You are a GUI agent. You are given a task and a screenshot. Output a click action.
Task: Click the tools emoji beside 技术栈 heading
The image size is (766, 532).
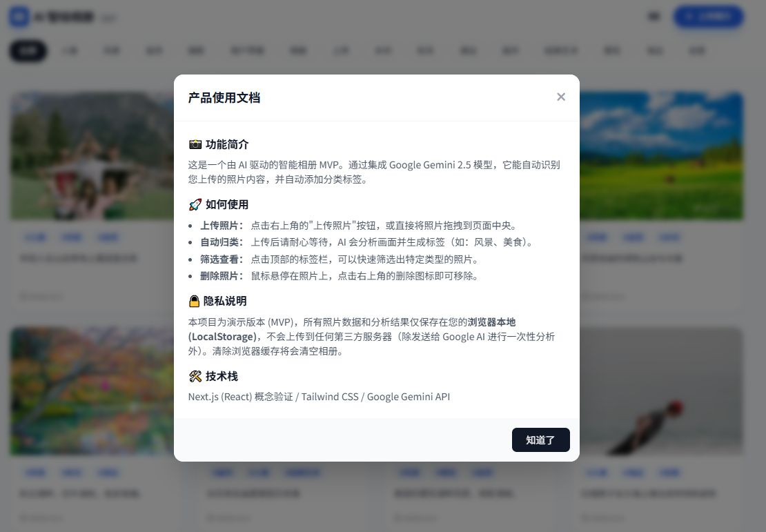click(x=195, y=376)
